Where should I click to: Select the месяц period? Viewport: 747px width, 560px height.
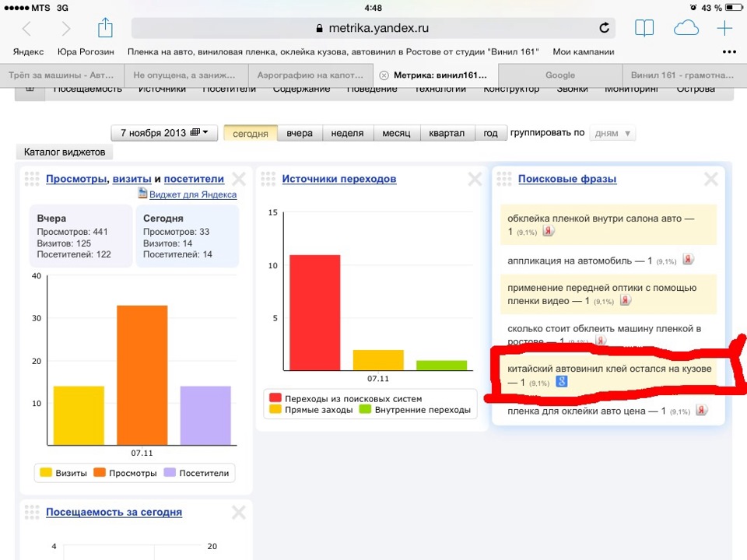click(x=396, y=133)
